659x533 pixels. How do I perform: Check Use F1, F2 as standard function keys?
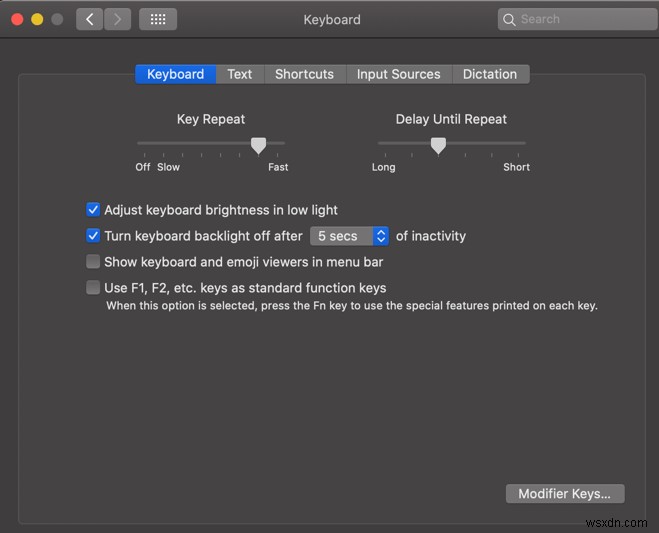93,288
